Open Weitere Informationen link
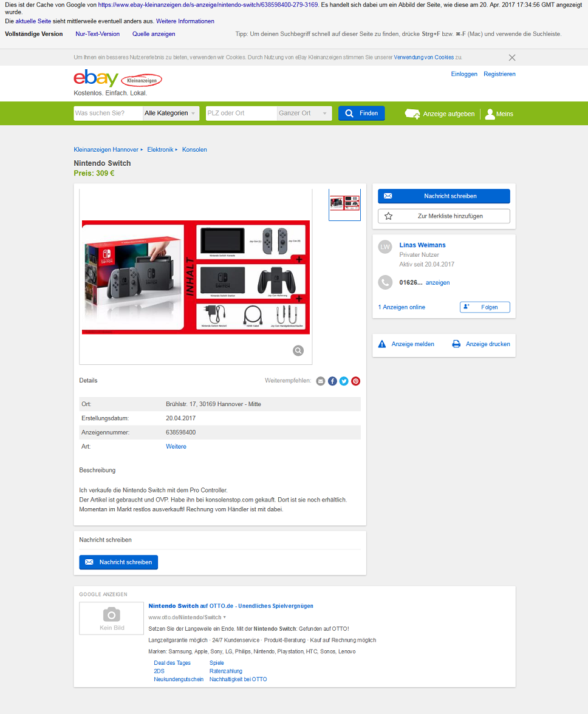This screenshot has height=714, width=588. 185,21
